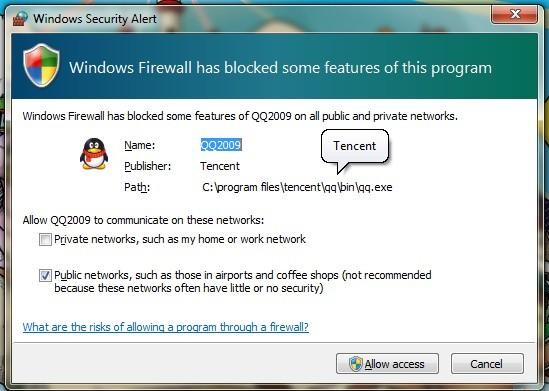This screenshot has height=391, width=549.
Task: Click the firewall title bar icon
Action: point(20,19)
